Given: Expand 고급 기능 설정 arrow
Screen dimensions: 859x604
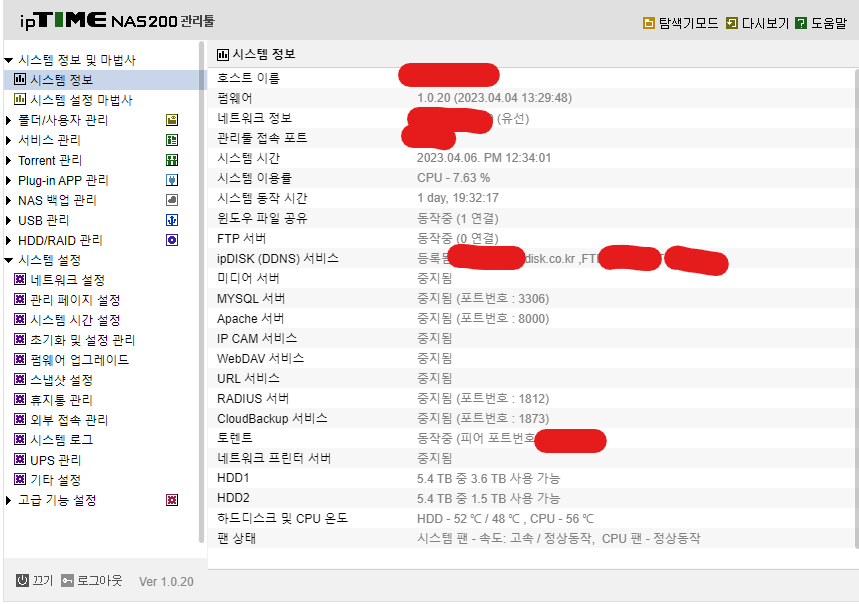Looking at the screenshot, I should click(x=8, y=500).
